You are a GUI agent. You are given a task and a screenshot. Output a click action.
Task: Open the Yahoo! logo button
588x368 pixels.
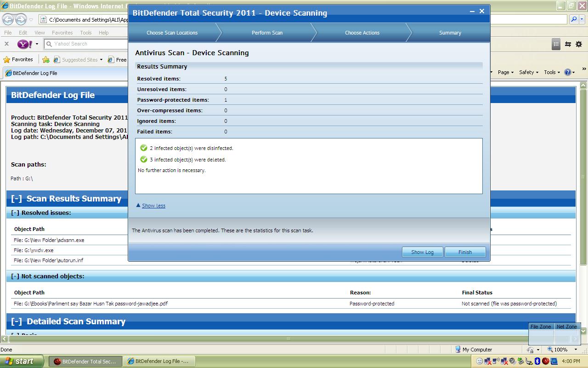(25, 44)
